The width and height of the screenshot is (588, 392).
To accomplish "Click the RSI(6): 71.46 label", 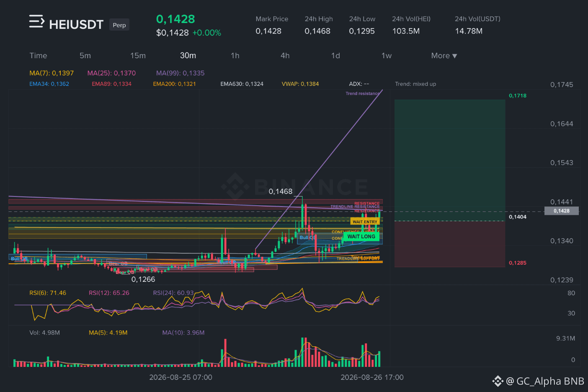I will pos(48,293).
